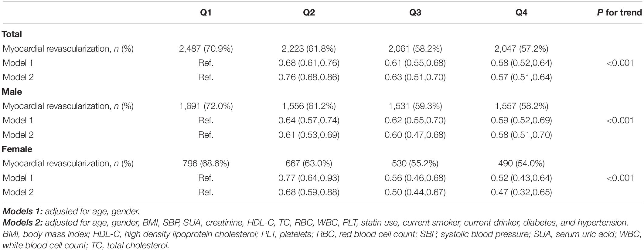This screenshot has width=644, height=251.
Task: Select the Q3 column header
Action: [415, 13]
